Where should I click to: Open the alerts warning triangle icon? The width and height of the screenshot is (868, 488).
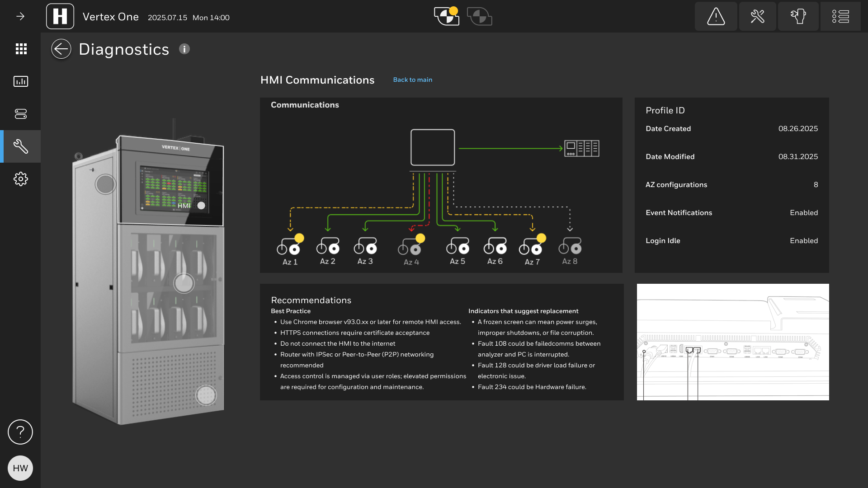click(716, 17)
